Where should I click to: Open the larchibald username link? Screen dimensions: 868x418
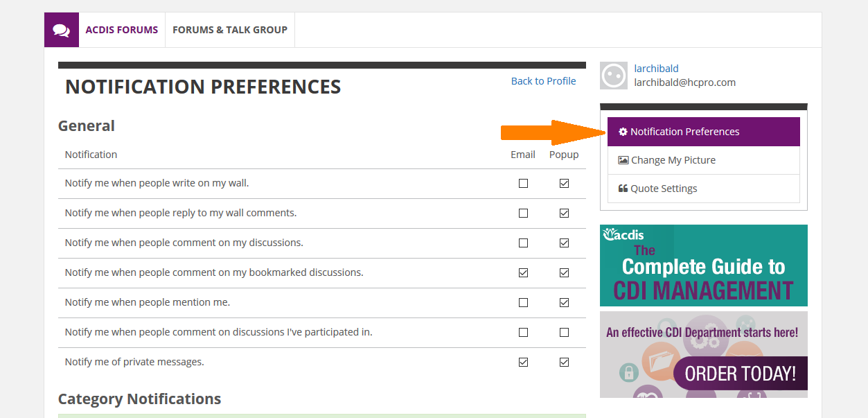click(x=656, y=68)
